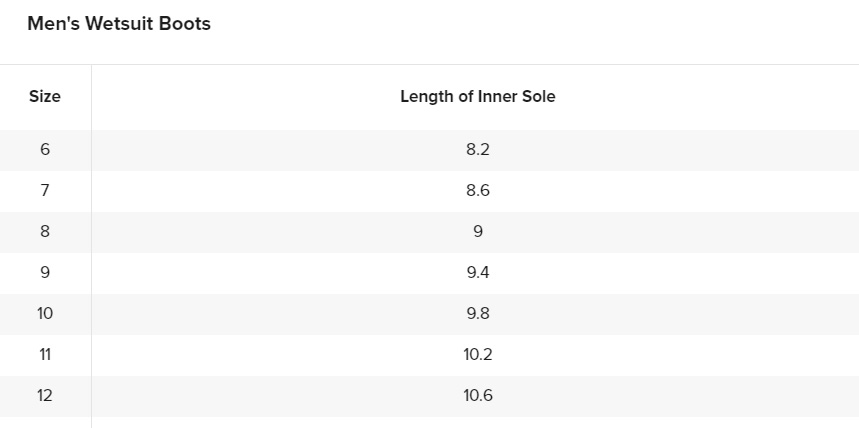Screen dimensions: 859x428
Task: Click the empty Size cell below 12
Action: (45, 422)
